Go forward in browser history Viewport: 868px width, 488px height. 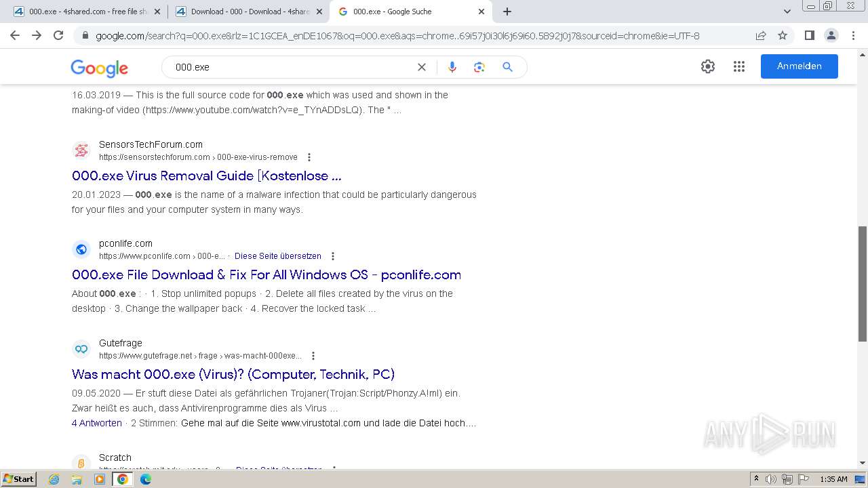click(x=37, y=35)
